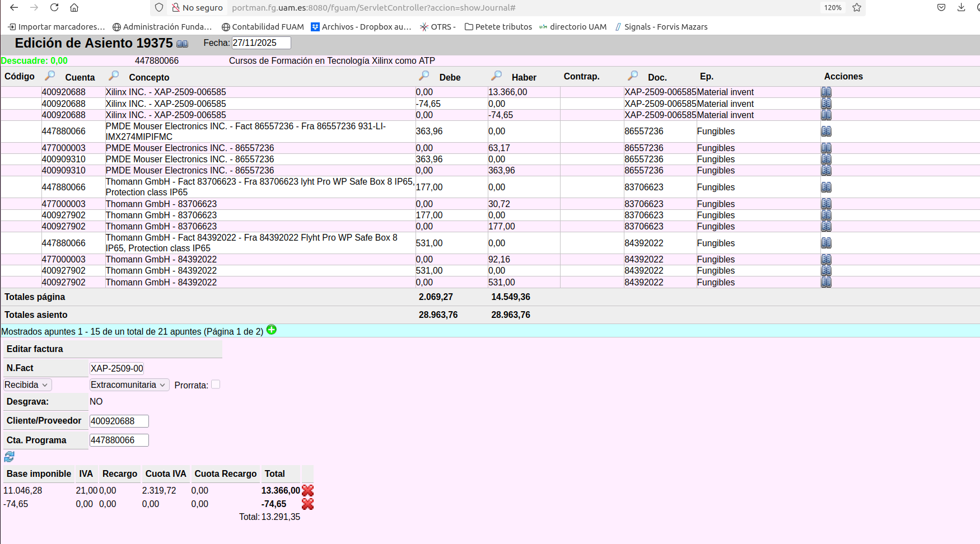Screen dimensions: 980x544
Task: Open action icon for the 13.366,00 Xilinx row
Action: 826,92
